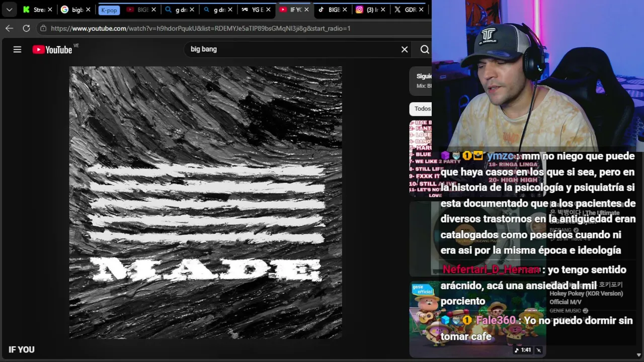Close the YG tab
644x362 pixels.
pyautogui.click(x=268, y=10)
